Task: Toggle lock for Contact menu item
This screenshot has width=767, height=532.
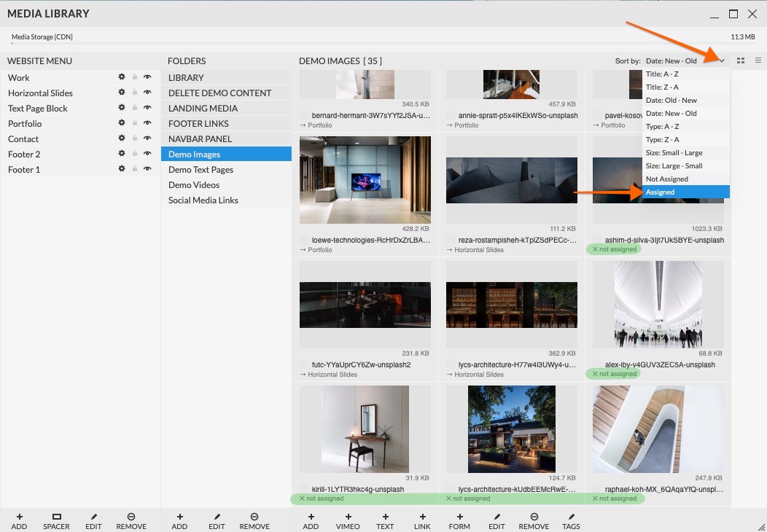Action: pyautogui.click(x=135, y=138)
